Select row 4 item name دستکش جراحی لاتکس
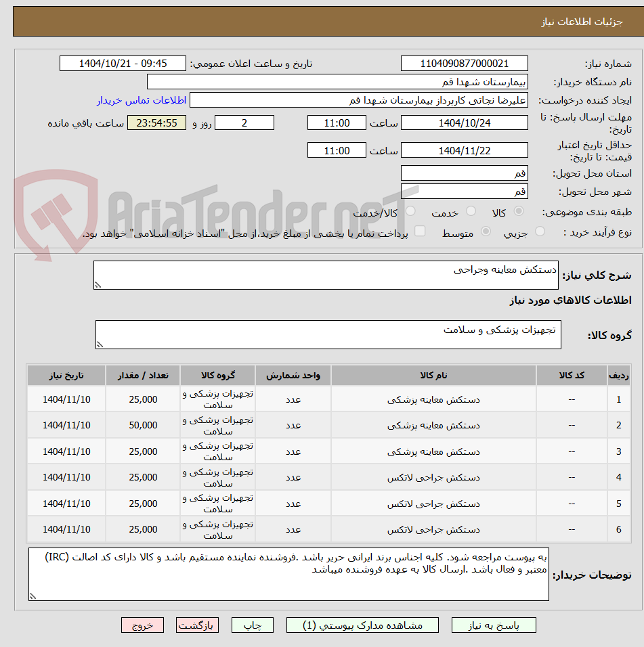The width and height of the screenshot is (644, 647). 433,477
